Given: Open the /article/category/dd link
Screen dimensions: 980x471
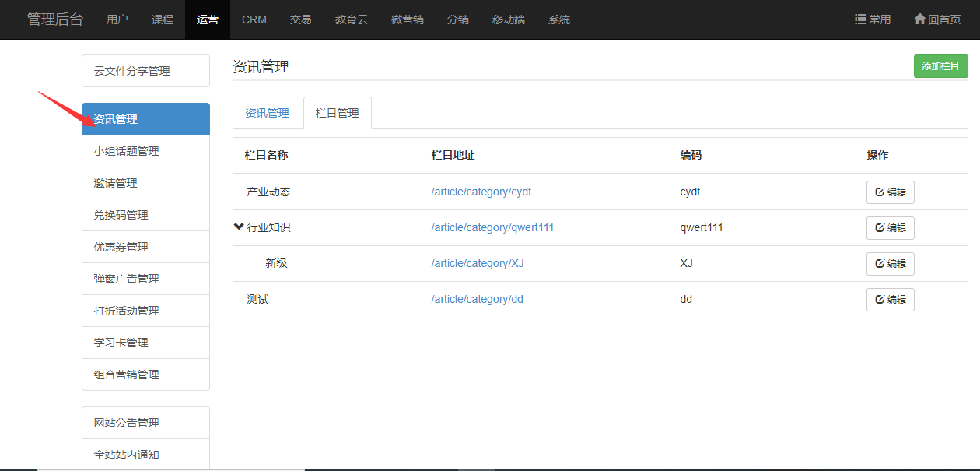Looking at the screenshot, I should click(x=477, y=299).
